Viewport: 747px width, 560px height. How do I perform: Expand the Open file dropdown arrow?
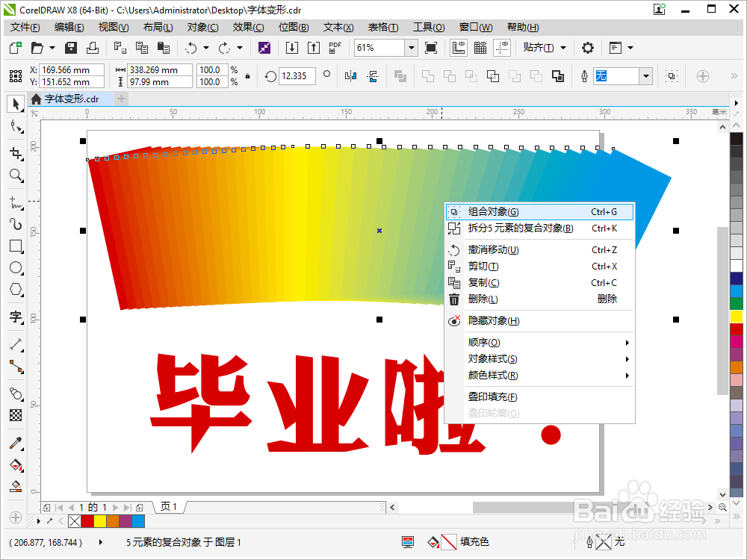coord(52,48)
